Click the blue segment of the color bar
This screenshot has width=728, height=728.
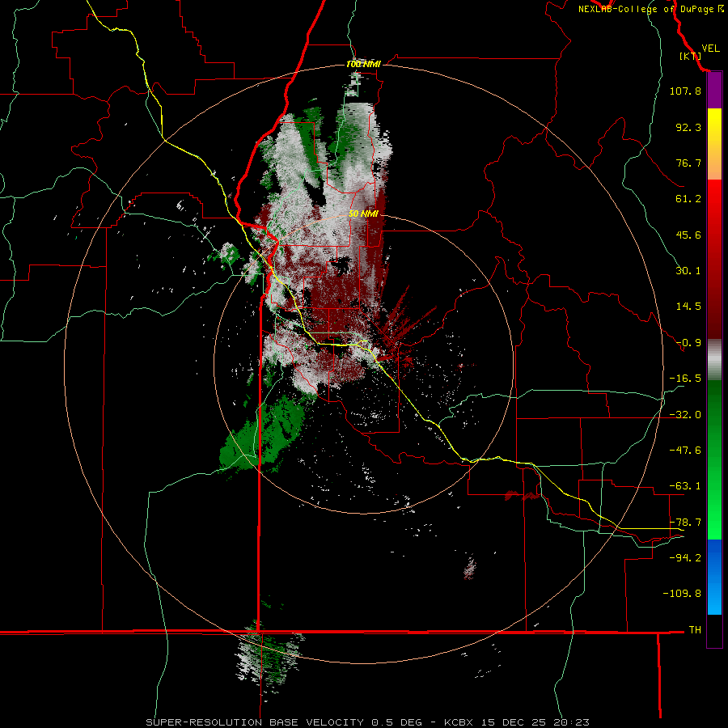[x=714, y=577]
